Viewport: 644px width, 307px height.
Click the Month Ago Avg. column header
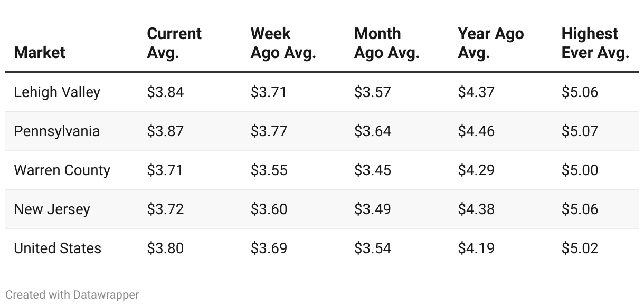click(386, 43)
